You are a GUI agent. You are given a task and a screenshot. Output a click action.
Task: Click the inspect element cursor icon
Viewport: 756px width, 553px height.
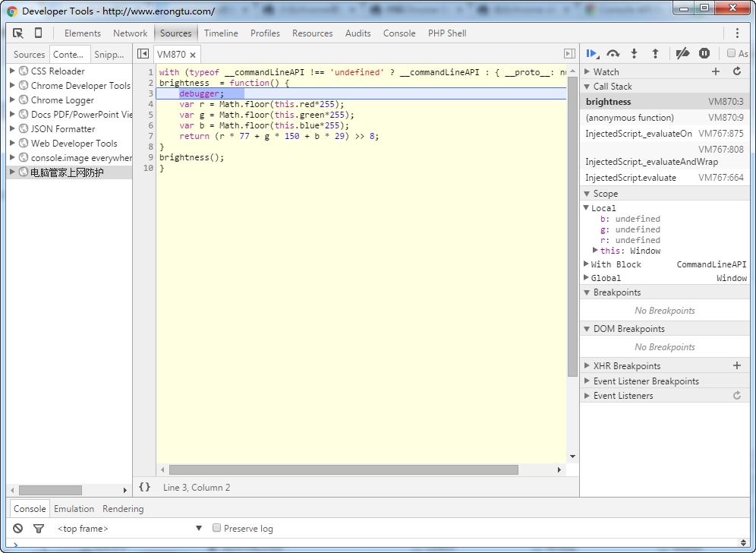point(18,33)
